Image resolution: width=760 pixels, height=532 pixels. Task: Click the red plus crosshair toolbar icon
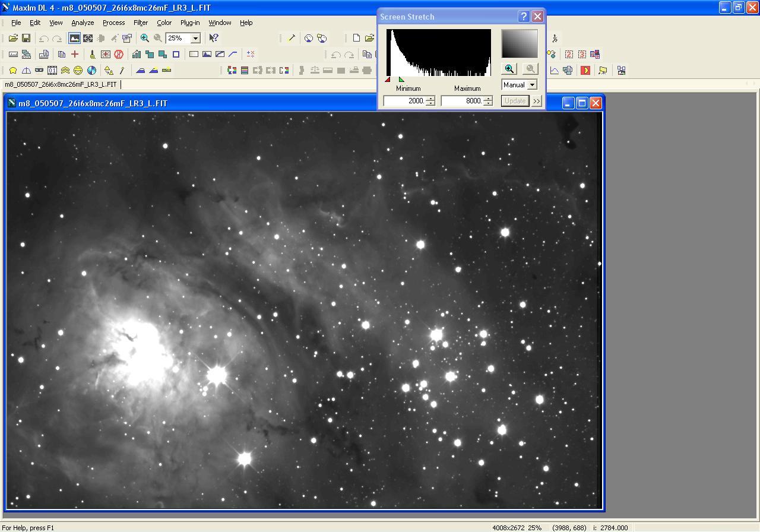pyautogui.click(x=75, y=54)
